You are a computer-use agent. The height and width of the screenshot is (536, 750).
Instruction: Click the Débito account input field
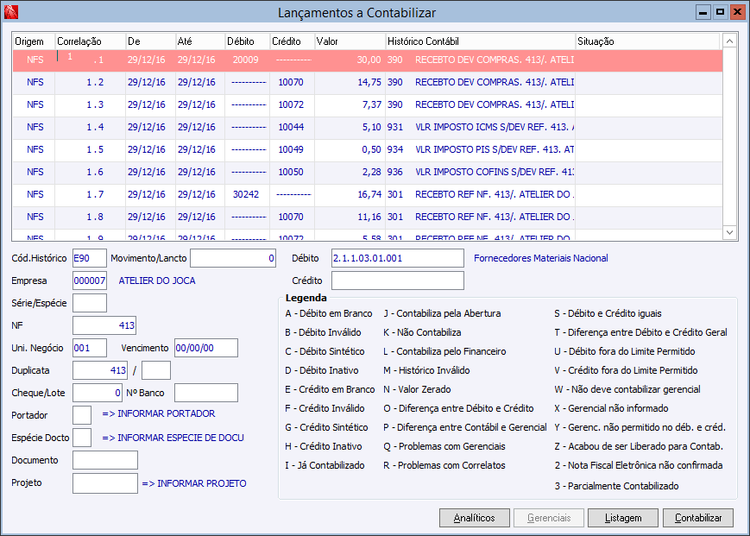pyautogui.click(x=397, y=258)
